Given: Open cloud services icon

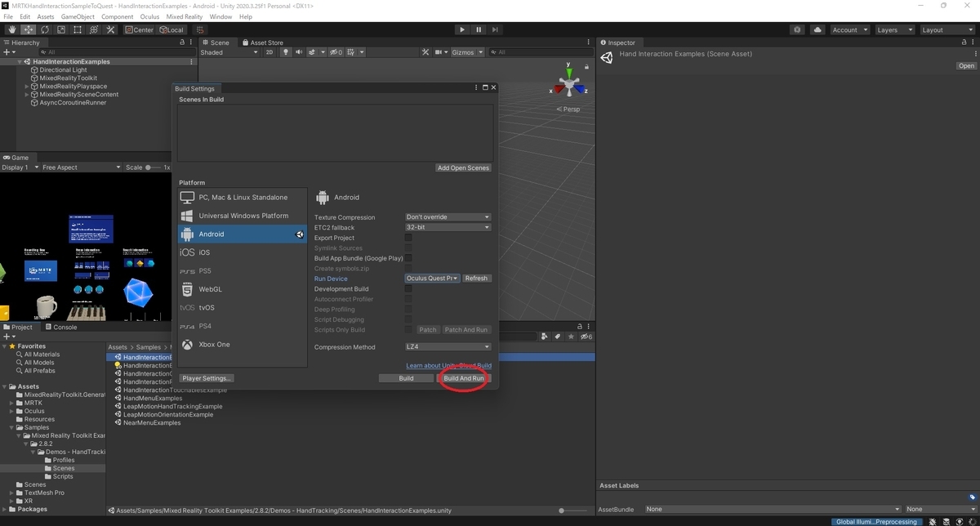Looking at the screenshot, I should 818,29.
